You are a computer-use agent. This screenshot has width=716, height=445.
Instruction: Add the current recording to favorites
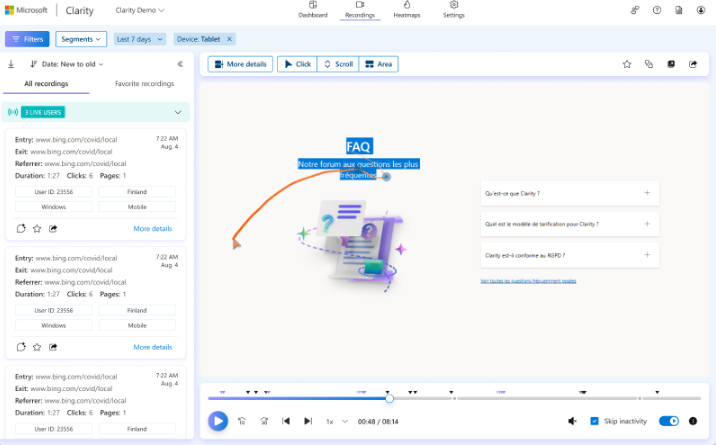627,64
